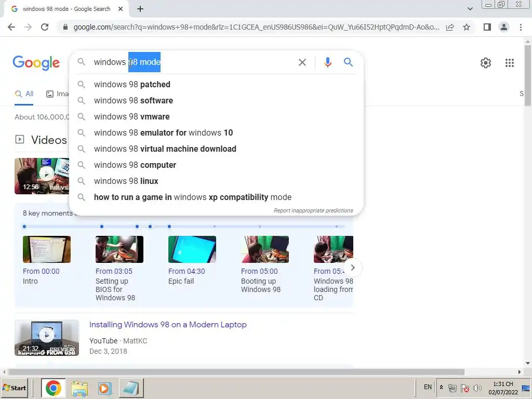
Task: Click 'Report inappropriate predictions'
Action: point(313,211)
